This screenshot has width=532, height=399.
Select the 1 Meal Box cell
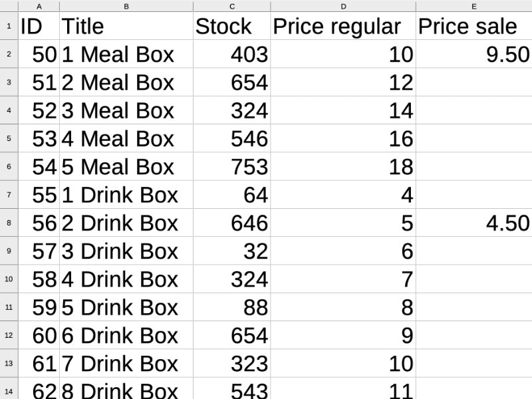coord(126,54)
